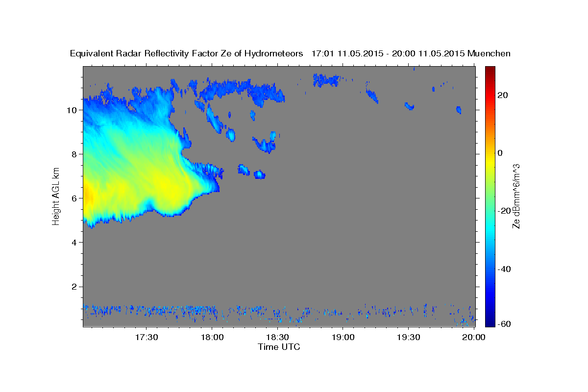Click the colorbar label '-40'

(504, 269)
